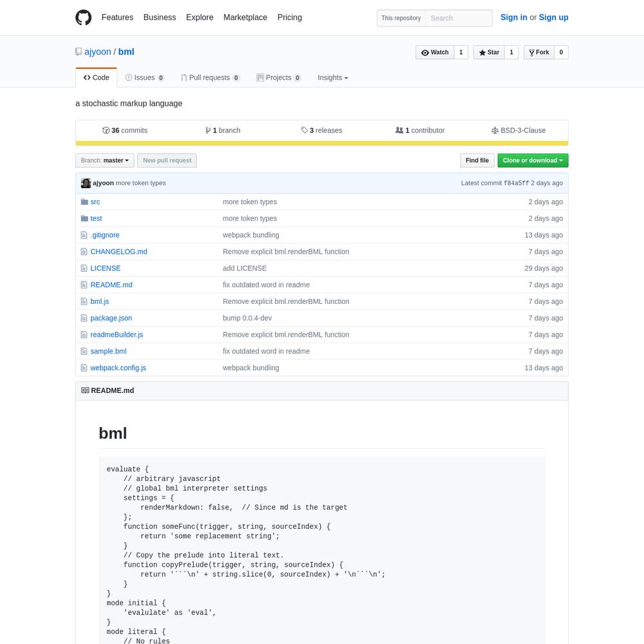Click the repository book icon beside ajyoon
Image resolution: width=644 pixels, height=644 pixels.
pyautogui.click(x=79, y=52)
